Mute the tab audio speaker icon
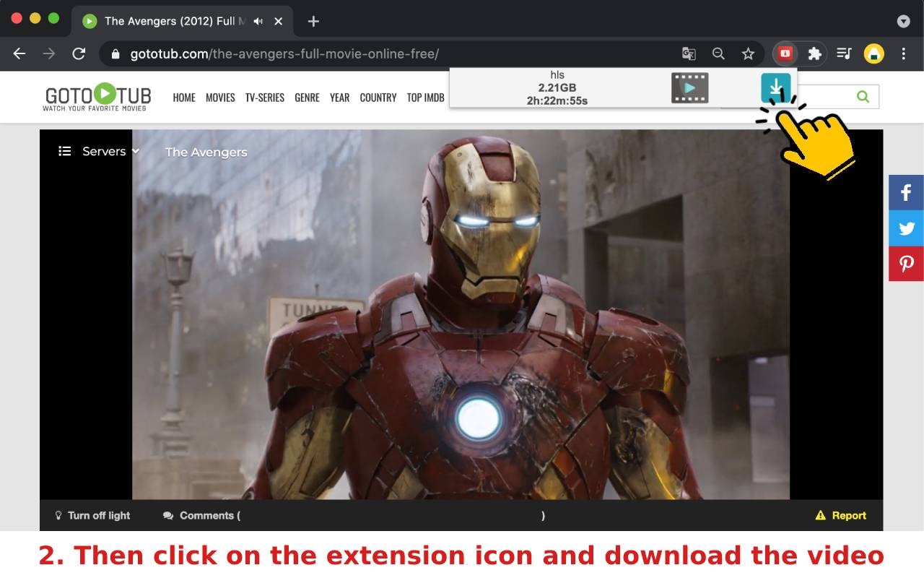 (258, 21)
